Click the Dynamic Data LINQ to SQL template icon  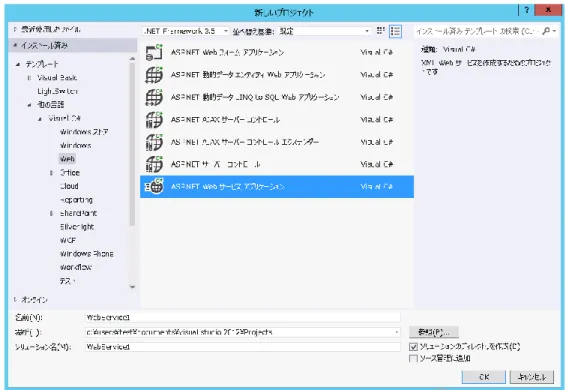154,97
